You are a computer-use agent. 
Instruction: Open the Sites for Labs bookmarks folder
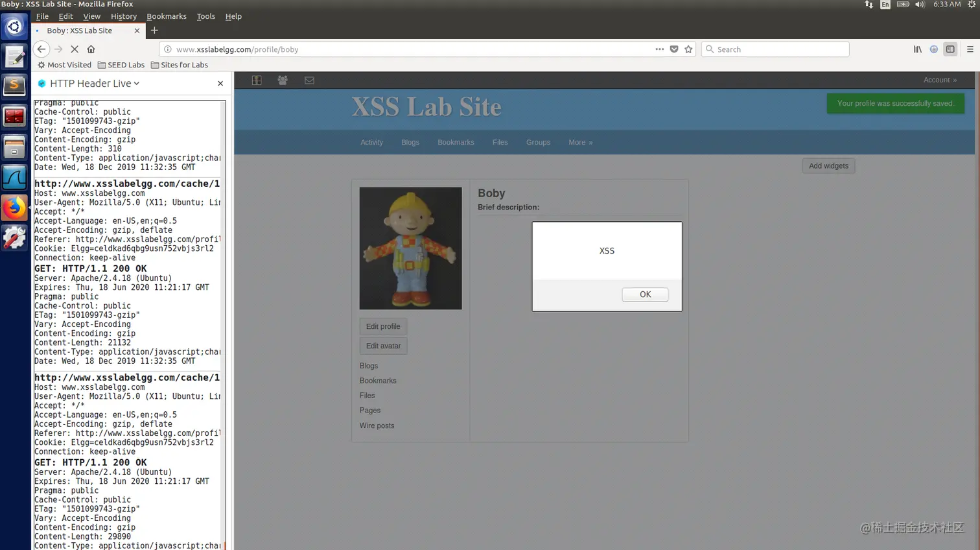[180, 65]
